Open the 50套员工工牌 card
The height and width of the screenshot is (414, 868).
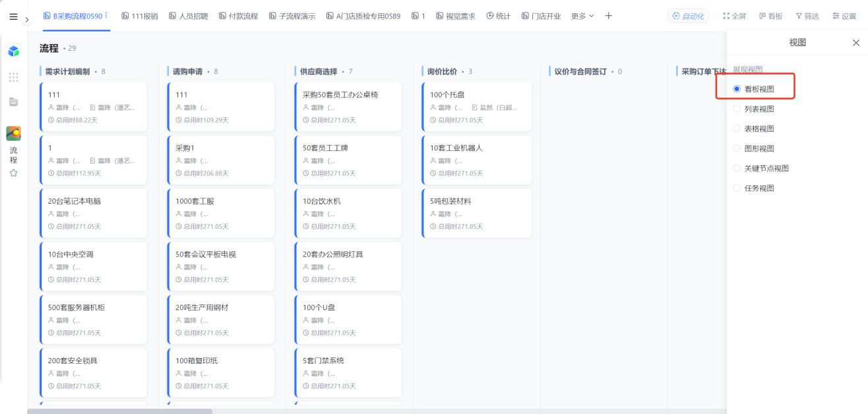(348, 160)
